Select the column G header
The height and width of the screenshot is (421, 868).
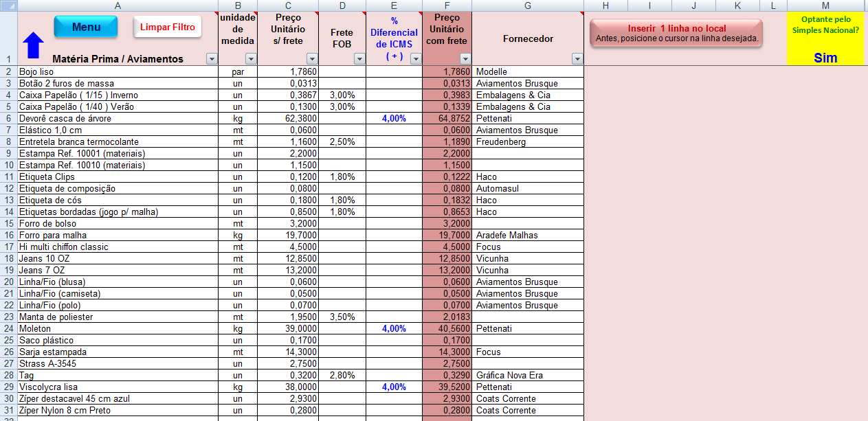527,5
